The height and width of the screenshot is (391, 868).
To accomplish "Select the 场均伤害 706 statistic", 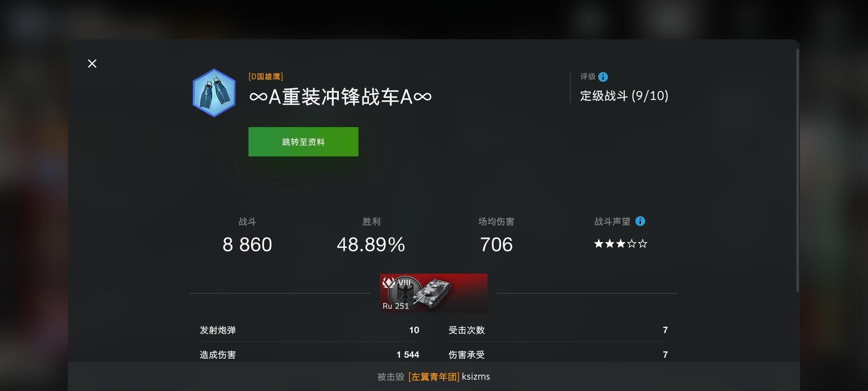I will (x=496, y=236).
